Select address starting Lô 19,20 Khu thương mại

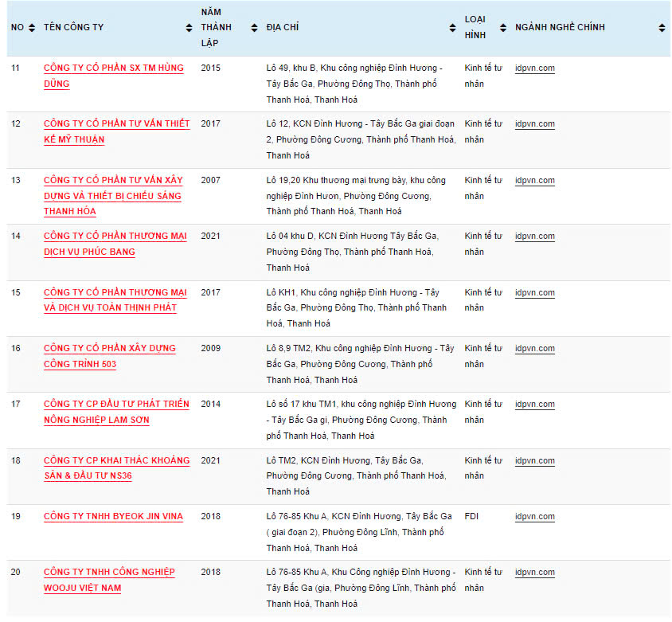pos(356,196)
